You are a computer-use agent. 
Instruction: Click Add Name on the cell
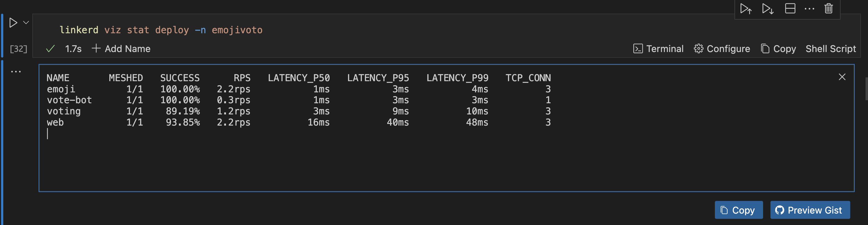pos(121,49)
